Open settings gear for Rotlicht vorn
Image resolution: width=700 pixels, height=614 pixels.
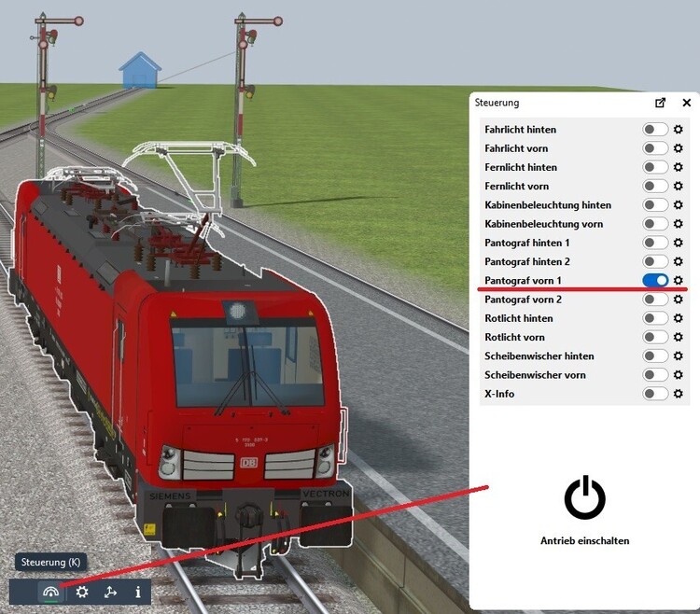point(679,337)
